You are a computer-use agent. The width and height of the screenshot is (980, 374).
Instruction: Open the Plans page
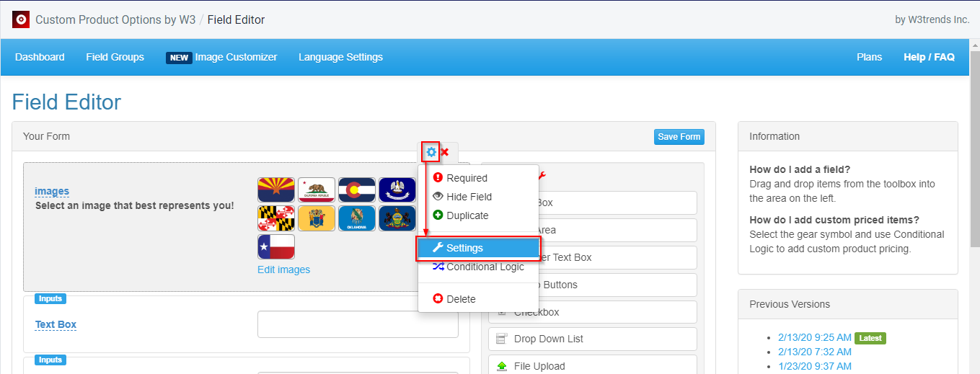coord(869,57)
